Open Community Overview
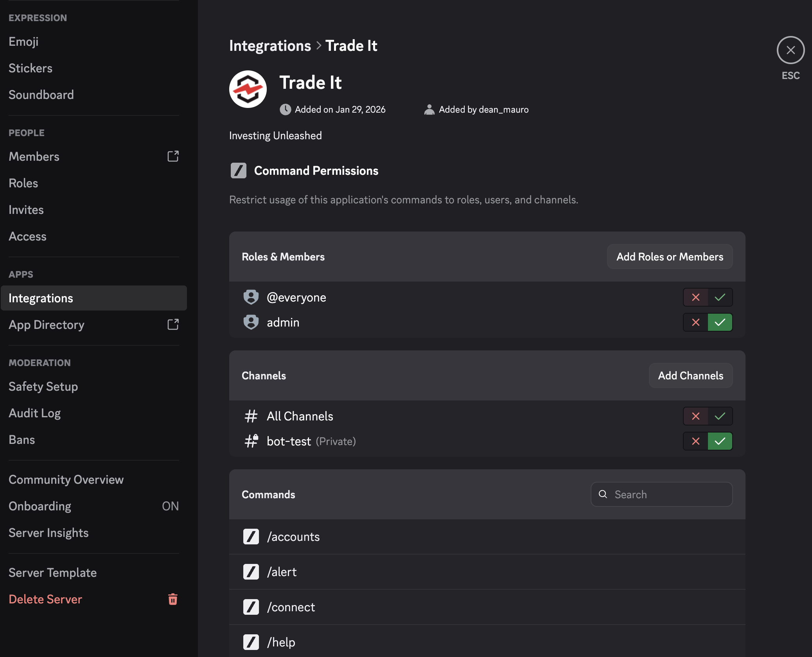 94,479
